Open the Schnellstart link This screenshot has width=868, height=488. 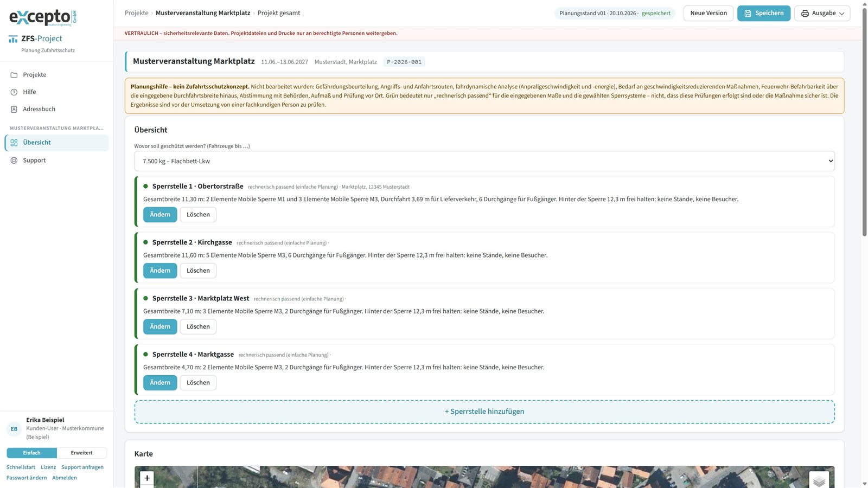[21, 467]
